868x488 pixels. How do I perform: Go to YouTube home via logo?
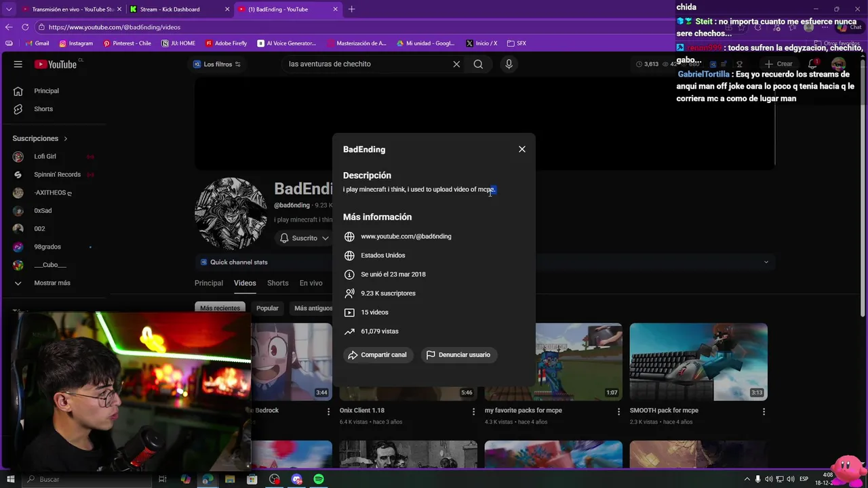(x=56, y=64)
